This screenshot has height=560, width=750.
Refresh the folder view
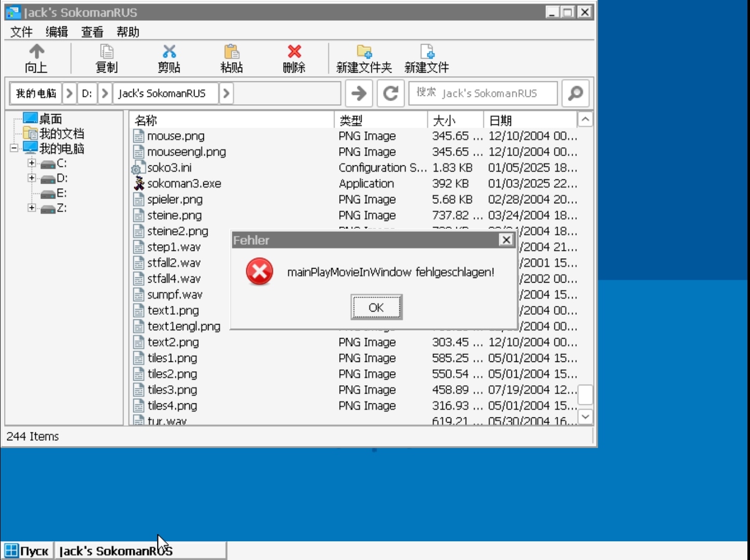(391, 93)
